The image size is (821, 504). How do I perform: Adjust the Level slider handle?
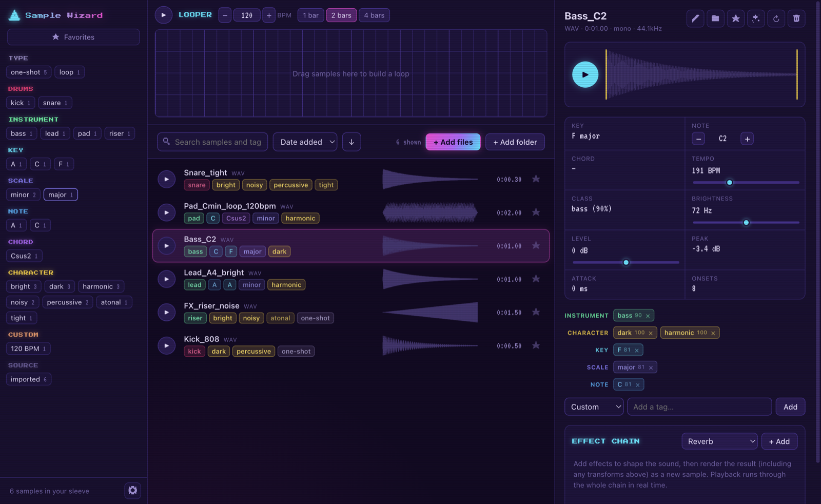626,262
